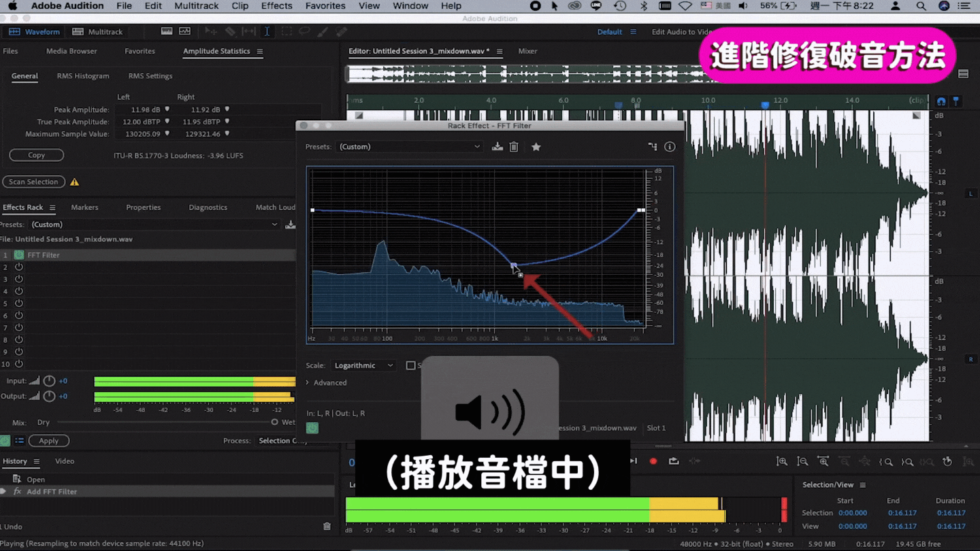Open FFT Filter Presets dropdown
The image size is (980, 551).
(410, 146)
